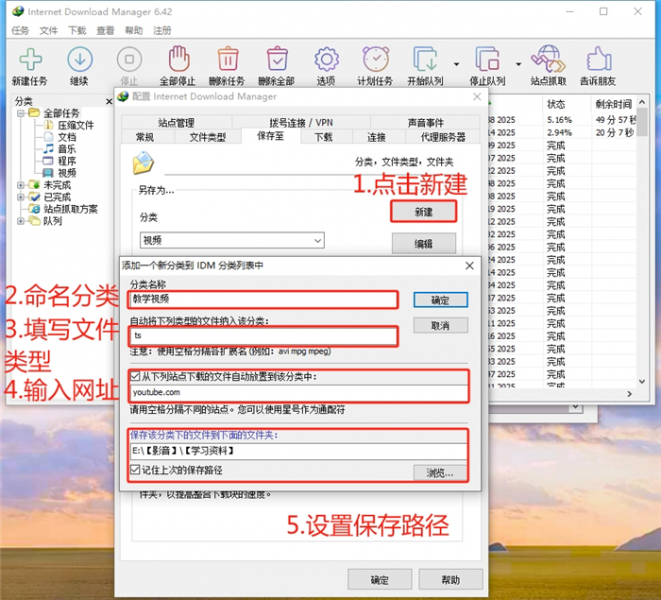This screenshot has height=600, width=661.
Task: Click the 新建 button for categories
Action: click(424, 212)
